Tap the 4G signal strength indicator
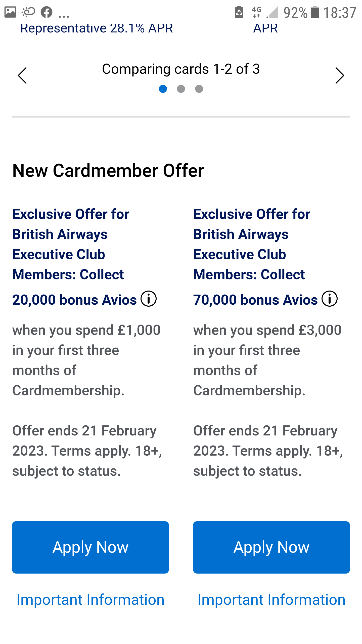 click(x=265, y=12)
